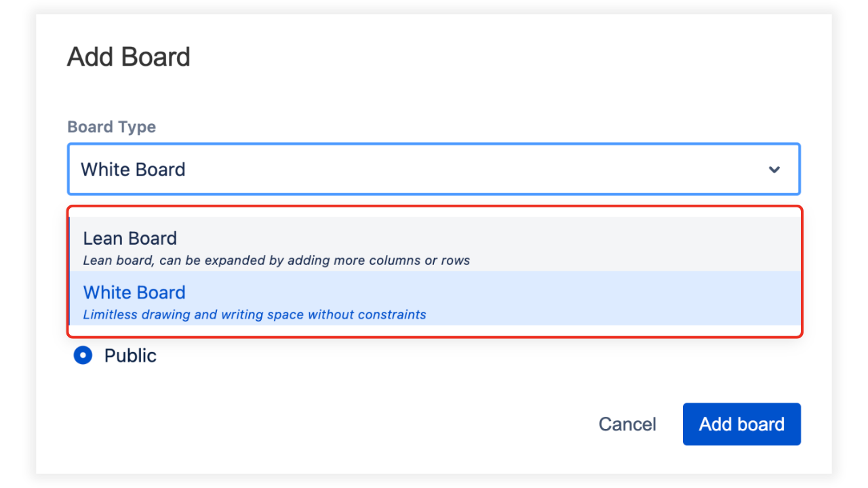Click the blue dot inside Public radio
The width and height of the screenshot is (868, 488).
(x=83, y=355)
